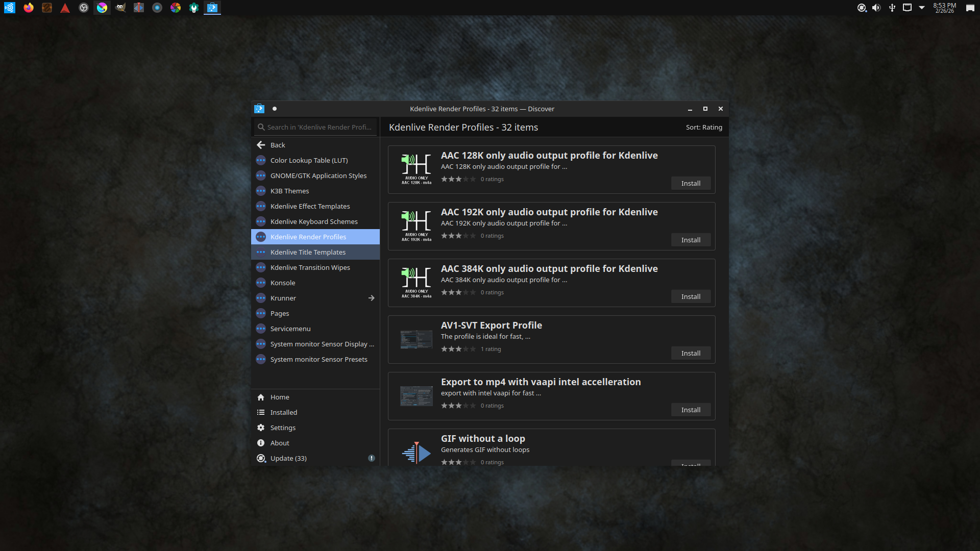Open the application launcher in the panel
Screen dimensions: 980x551
click(x=9, y=8)
